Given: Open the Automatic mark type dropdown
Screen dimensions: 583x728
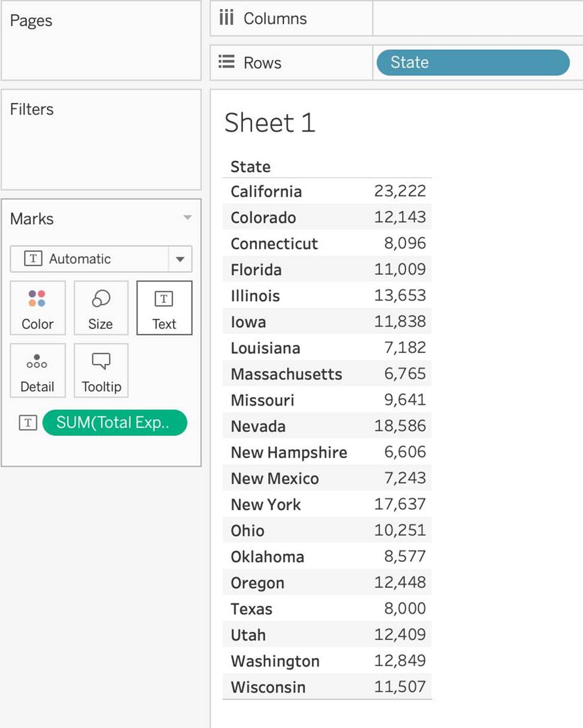Looking at the screenshot, I should click(x=180, y=260).
